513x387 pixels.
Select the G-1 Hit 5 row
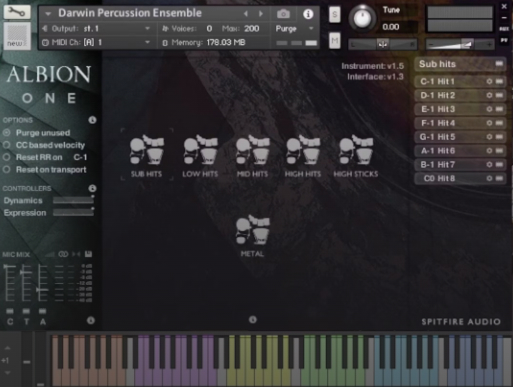click(460, 137)
